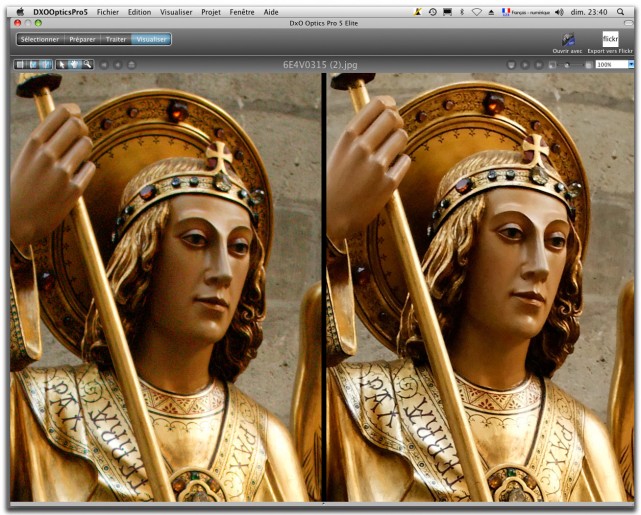Open the Edition menu
The height and width of the screenshot is (515, 641).
(139, 12)
